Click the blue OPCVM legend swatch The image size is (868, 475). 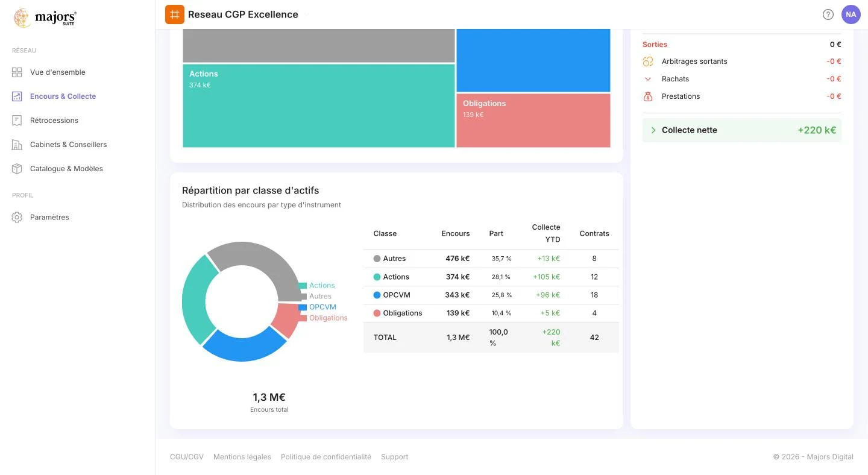pos(303,307)
